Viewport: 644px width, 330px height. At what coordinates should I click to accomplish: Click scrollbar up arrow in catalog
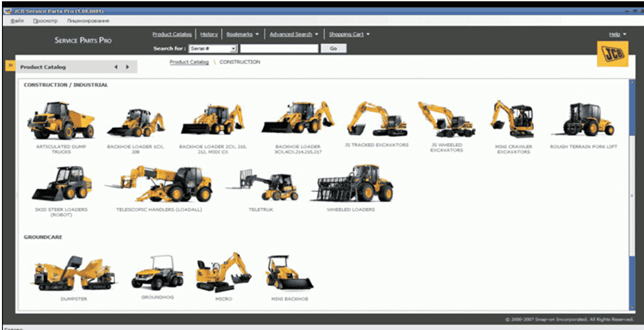tap(632, 82)
